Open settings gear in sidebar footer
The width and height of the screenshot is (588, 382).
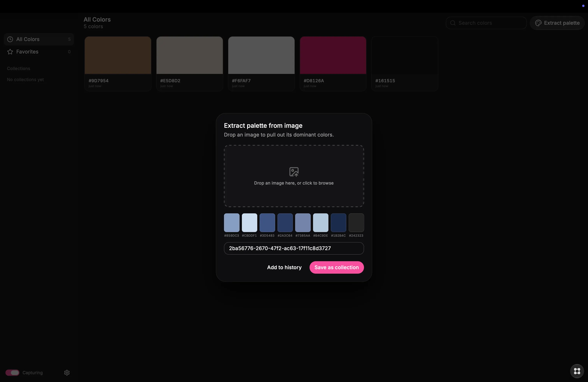(x=67, y=372)
